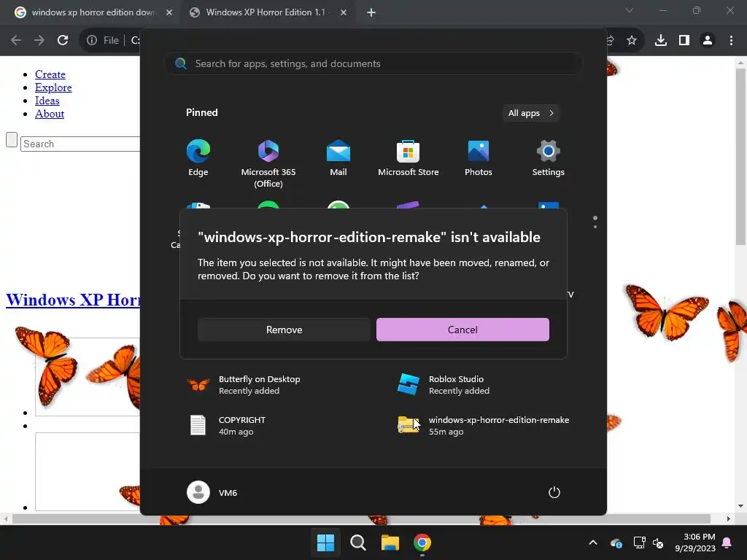Screen dimensions: 747x560
Task: Click Chrome's back arrow
Action: click(16, 40)
